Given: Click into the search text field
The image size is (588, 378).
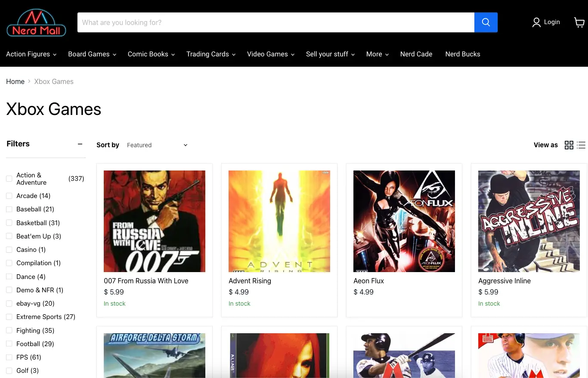Looking at the screenshot, I should point(275,22).
